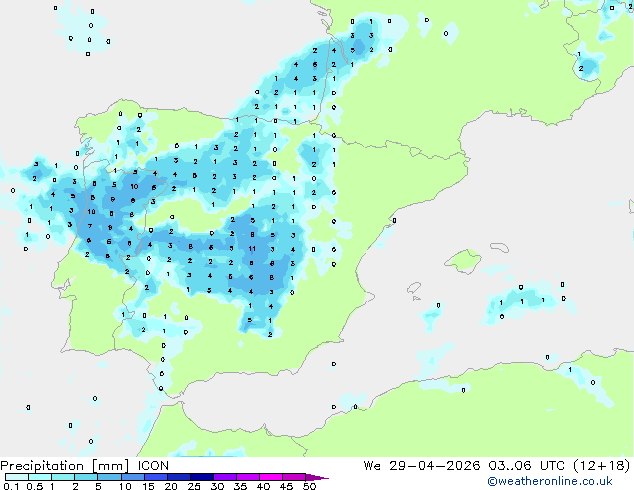
Task: Click the 25–30 mm dark blue legend box
Action: click(x=201, y=477)
